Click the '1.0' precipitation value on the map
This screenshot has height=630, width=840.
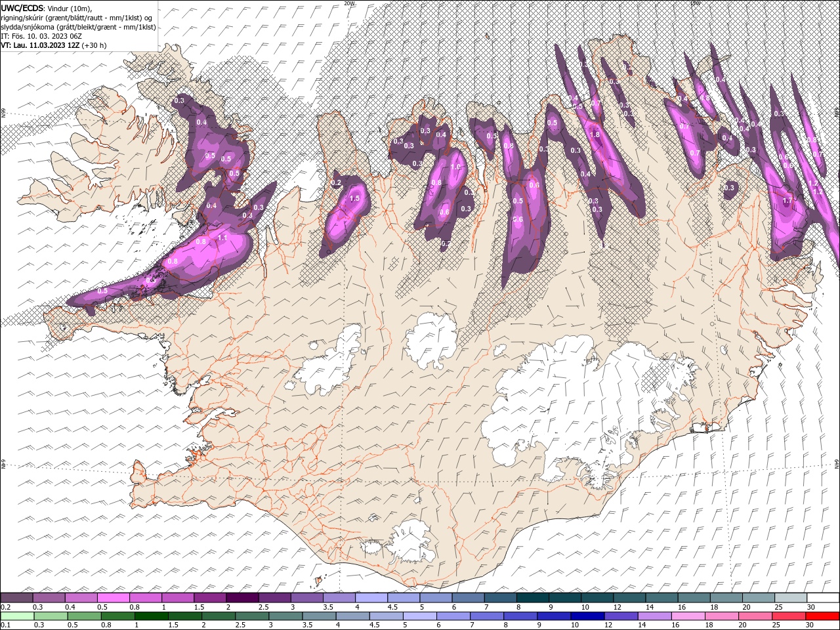[x=457, y=167]
